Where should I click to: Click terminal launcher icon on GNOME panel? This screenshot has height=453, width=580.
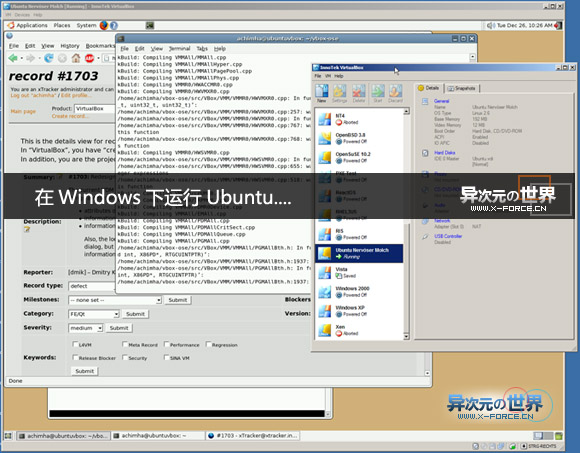[149, 25]
